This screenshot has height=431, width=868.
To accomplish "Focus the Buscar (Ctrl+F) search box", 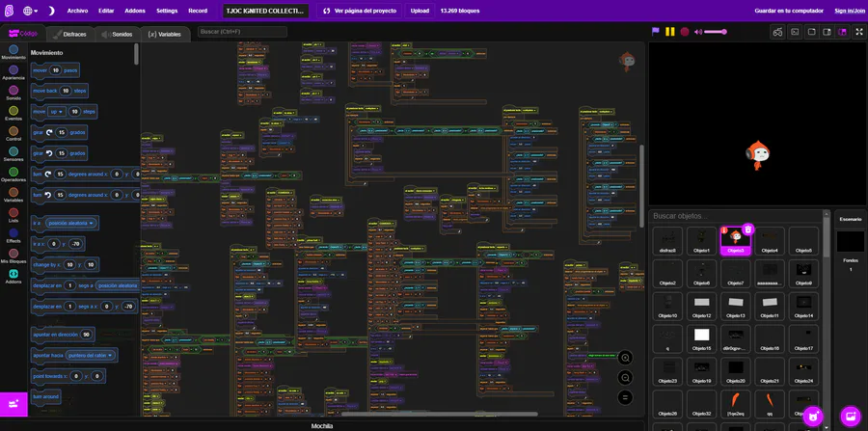I will 242,32.
